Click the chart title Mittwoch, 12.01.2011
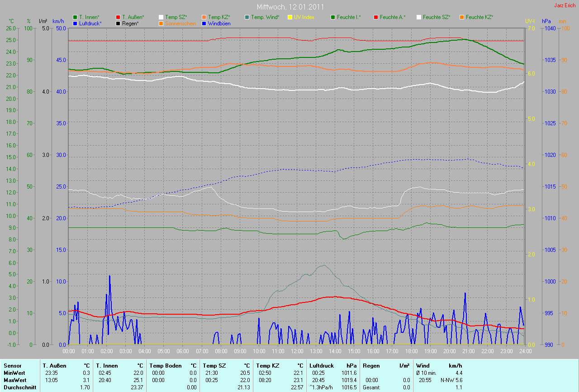Viewport: 579px width, 392px height. point(289,7)
